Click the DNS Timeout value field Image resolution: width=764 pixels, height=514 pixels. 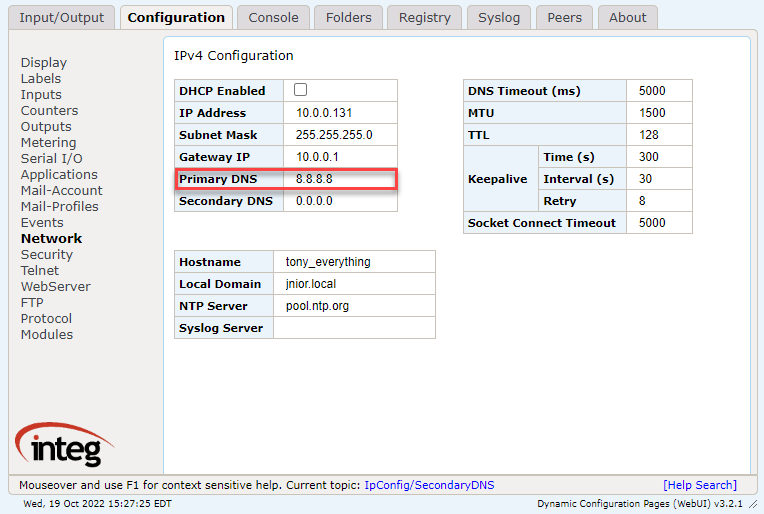[658, 91]
